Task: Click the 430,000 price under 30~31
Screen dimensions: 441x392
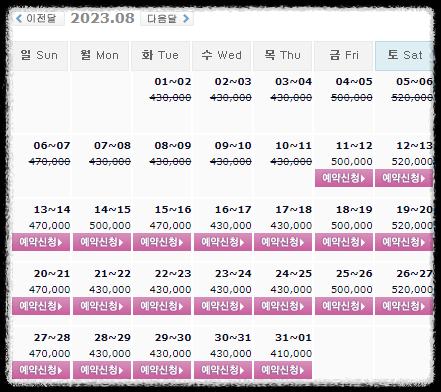Action: coord(231,354)
